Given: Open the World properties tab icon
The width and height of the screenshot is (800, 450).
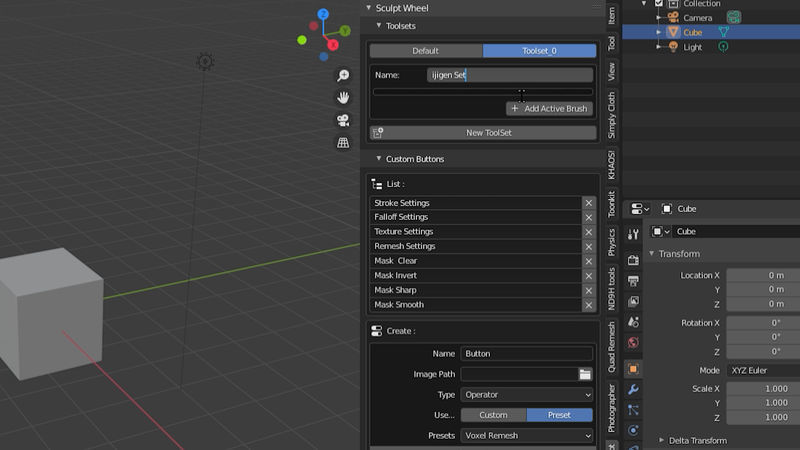Looking at the screenshot, I should pos(633,342).
